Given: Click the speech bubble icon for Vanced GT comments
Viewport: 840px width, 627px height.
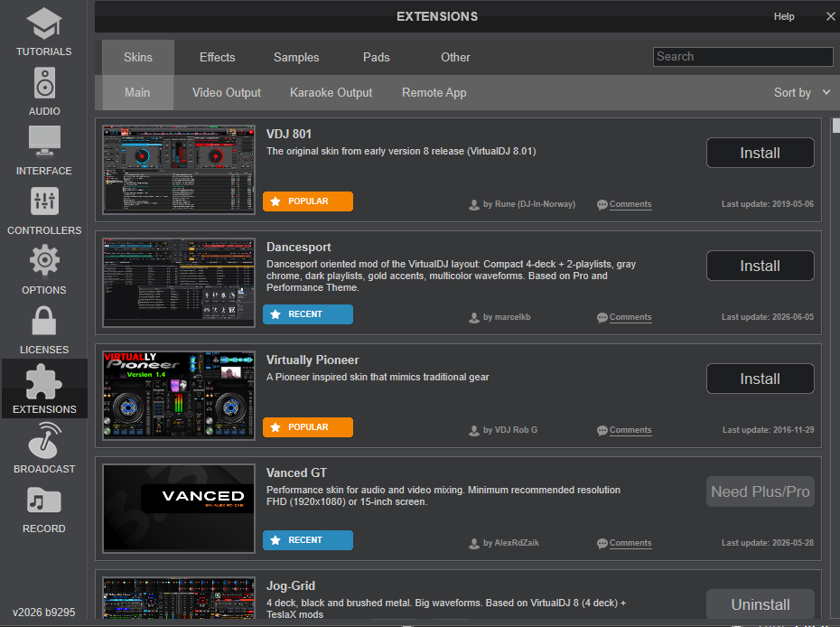Looking at the screenshot, I should [602, 543].
